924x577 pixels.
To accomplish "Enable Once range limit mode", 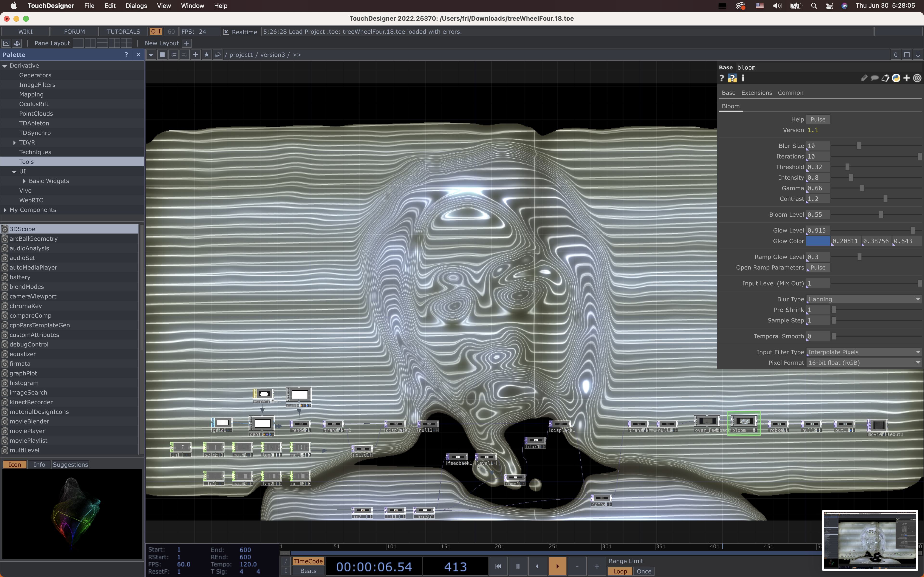I will [x=644, y=571].
